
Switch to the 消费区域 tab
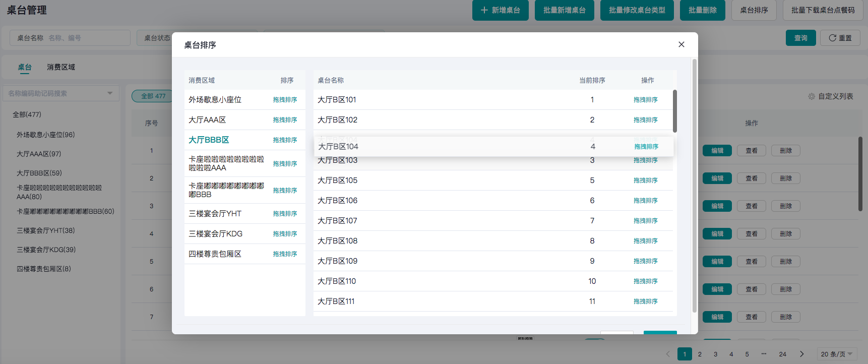click(61, 67)
